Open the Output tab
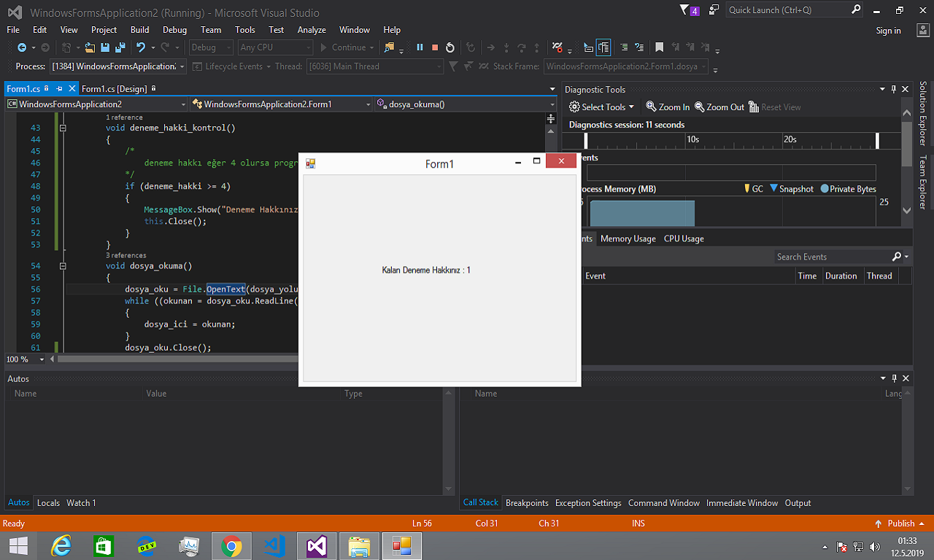Viewport: 934px width, 560px height. point(798,502)
